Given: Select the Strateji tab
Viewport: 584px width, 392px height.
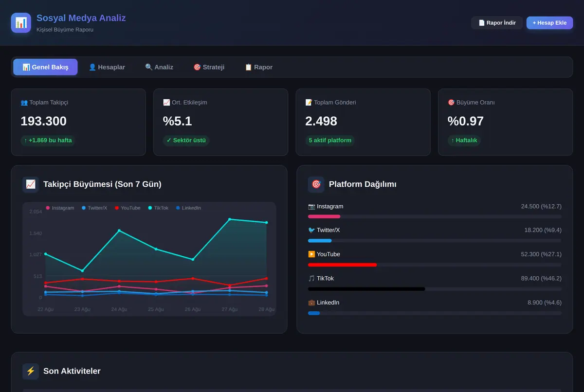Looking at the screenshot, I should (209, 67).
